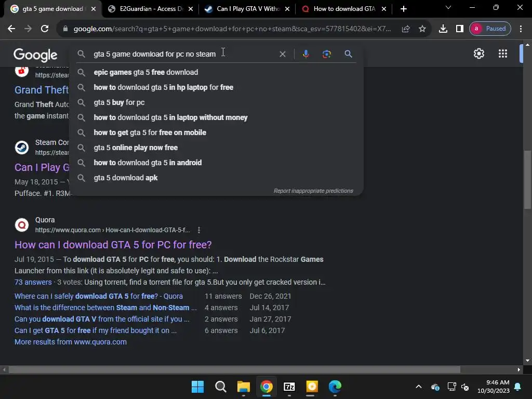Open How can I download GTA 5 result
532x399 pixels.
click(113, 245)
